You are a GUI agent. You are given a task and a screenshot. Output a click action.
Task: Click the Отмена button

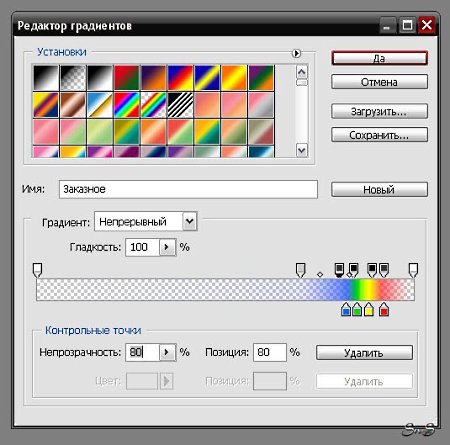379,82
